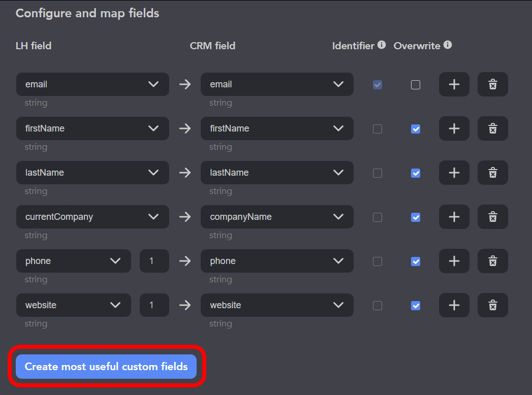The width and height of the screenshot is (532, 395).
Task: Uncheck Overwrite for firstName mapping
Action: pos(416,129)
